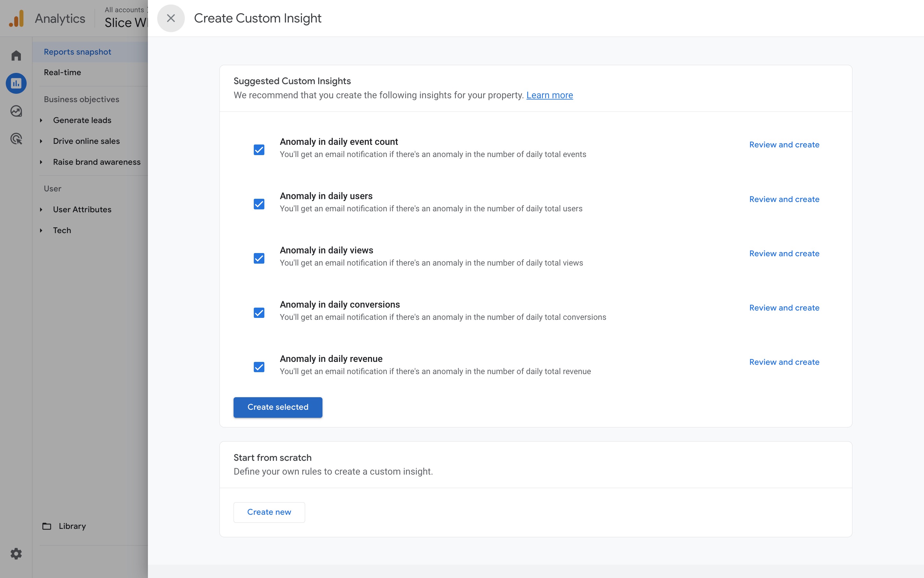
Task: Click the Analytics title text
Action: coord(60,18)
